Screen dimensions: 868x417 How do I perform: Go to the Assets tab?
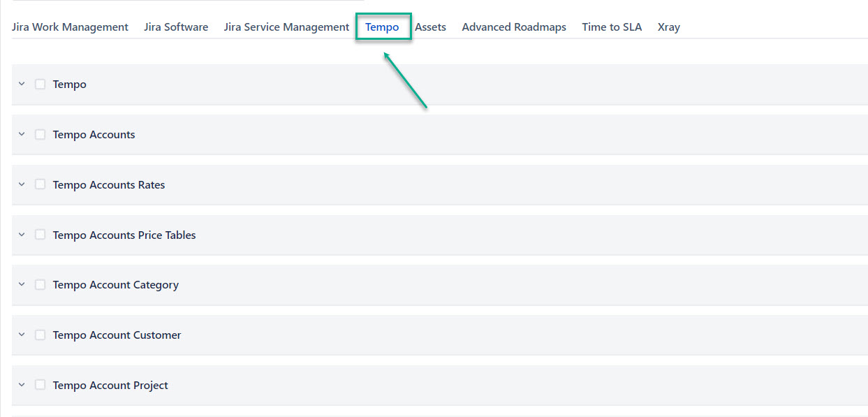coord(430,27)
